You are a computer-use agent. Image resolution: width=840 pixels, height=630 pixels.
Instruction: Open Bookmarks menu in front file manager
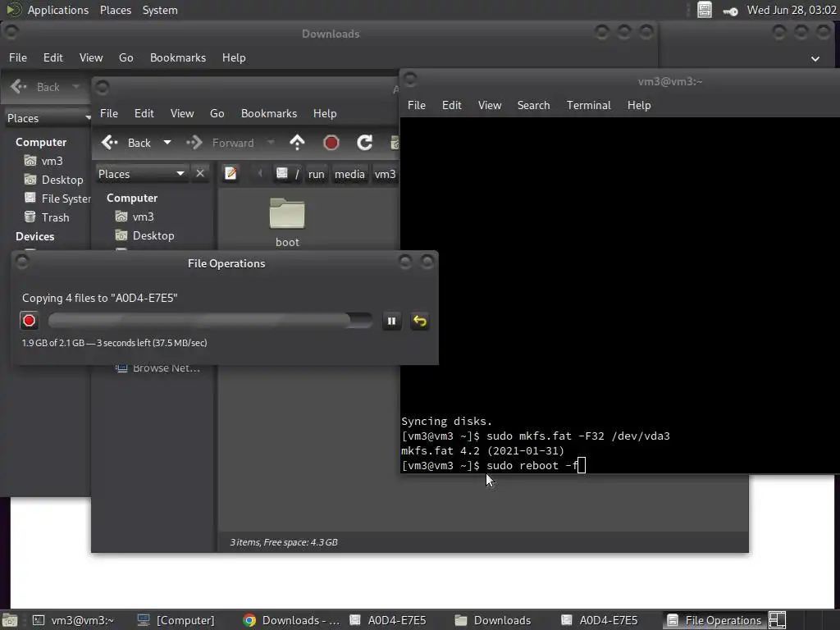(269, 113)
